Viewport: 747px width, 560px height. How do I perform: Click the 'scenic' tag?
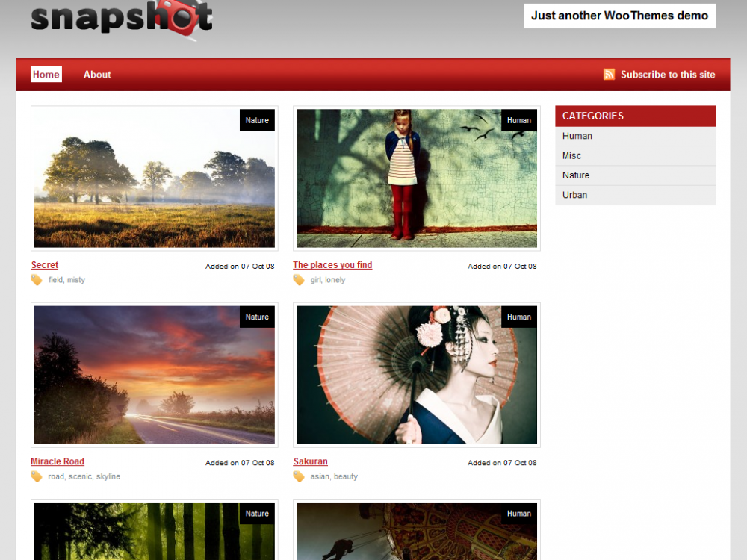click(x=80, y=476)
